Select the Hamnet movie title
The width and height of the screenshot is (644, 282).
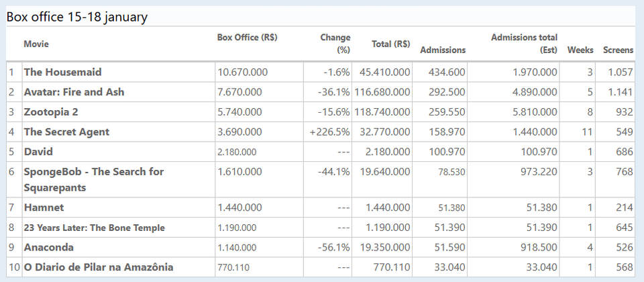click(x=44, y=208)
